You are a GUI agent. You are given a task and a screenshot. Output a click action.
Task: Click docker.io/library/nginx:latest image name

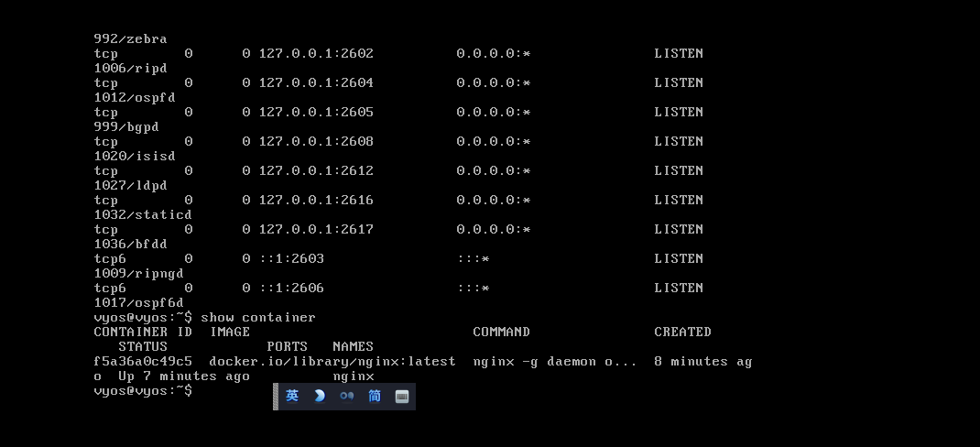tap(332, 361)
